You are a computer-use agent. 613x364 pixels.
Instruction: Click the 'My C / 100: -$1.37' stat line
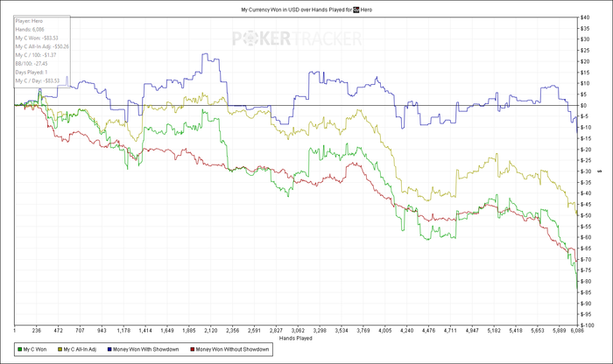(36, 55)
